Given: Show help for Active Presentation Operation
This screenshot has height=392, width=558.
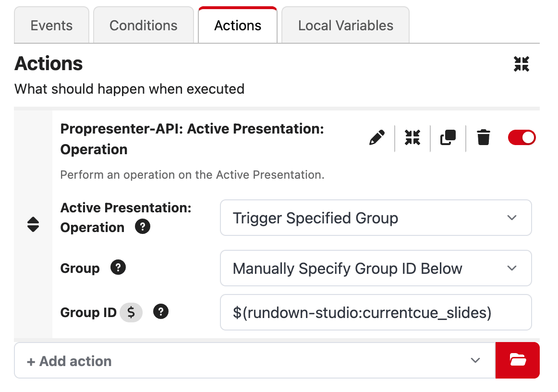Looking at the screenshot, I should [x=143, y=226].
